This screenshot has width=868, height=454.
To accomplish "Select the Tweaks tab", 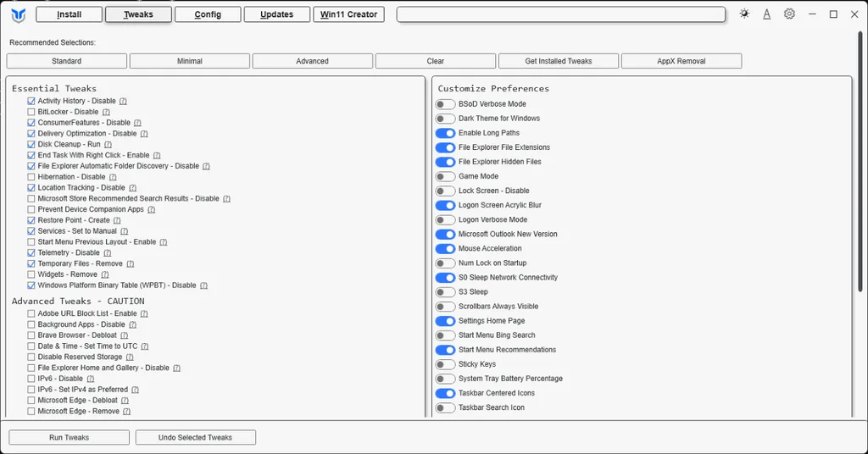I will pos(138,14).
